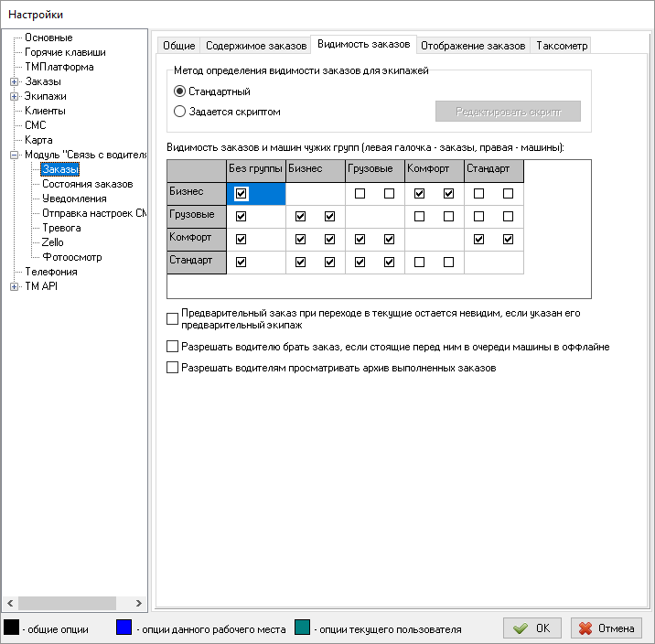Open Отправка настроек tree item

94,213
